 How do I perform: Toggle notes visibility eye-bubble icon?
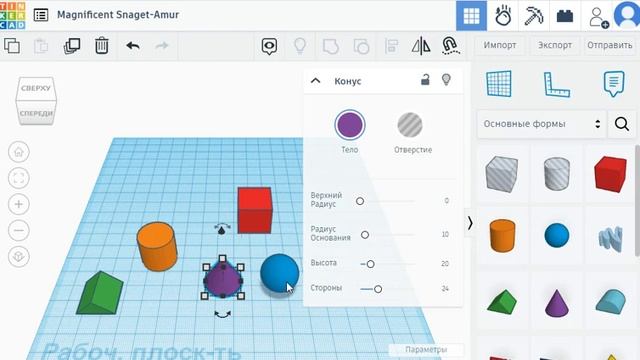click(269, 46)
